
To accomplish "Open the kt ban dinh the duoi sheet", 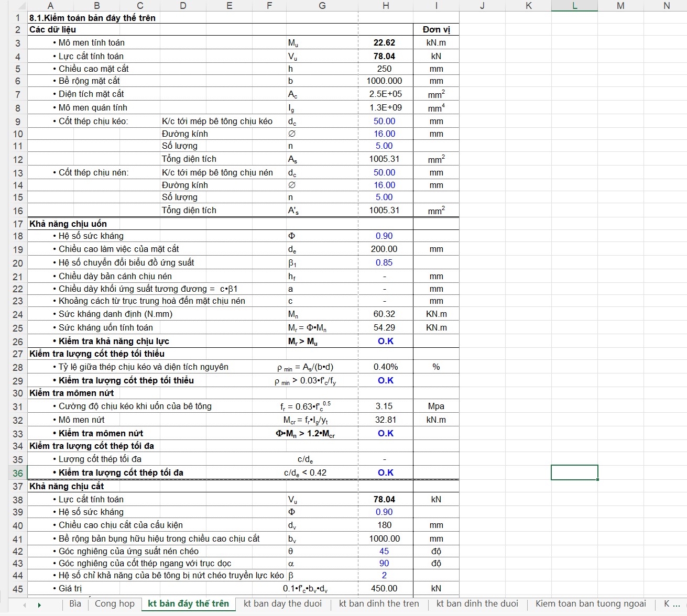I will 477,603.
